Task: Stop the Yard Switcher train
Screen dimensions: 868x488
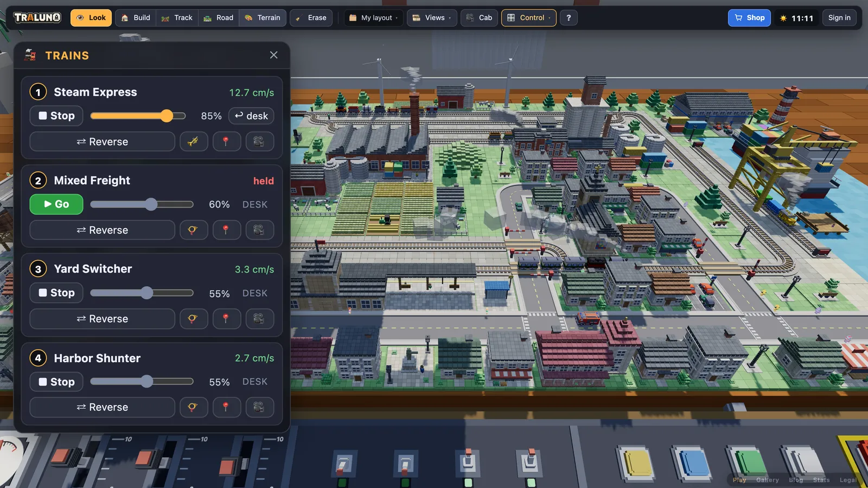Action: coord(56,293)
